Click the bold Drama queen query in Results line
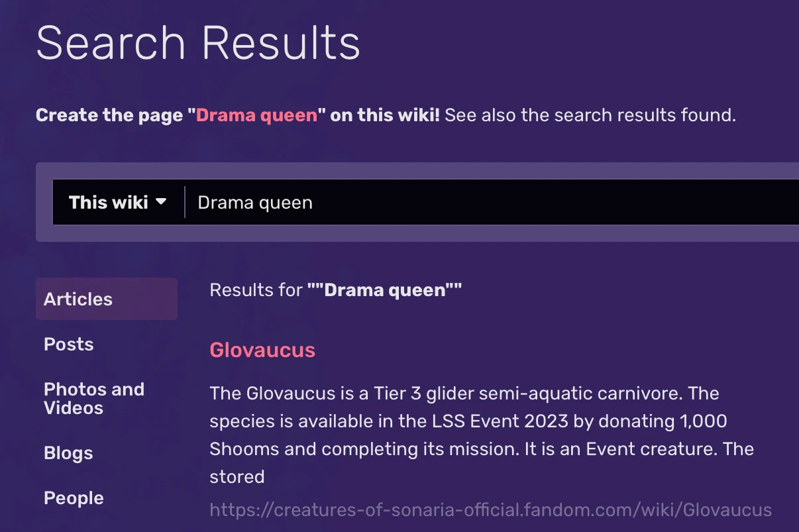The width and height of the screenshot is (799, 532). click(x=384, y=290)
